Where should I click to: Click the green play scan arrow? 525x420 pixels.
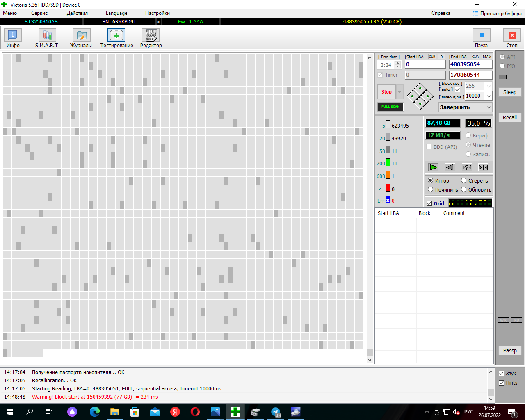click(x=433, y=167)
